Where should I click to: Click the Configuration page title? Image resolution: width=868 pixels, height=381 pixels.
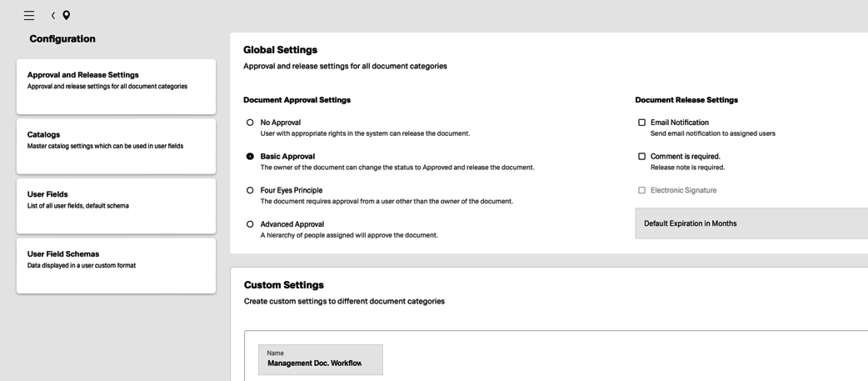(x=62, y=39)
